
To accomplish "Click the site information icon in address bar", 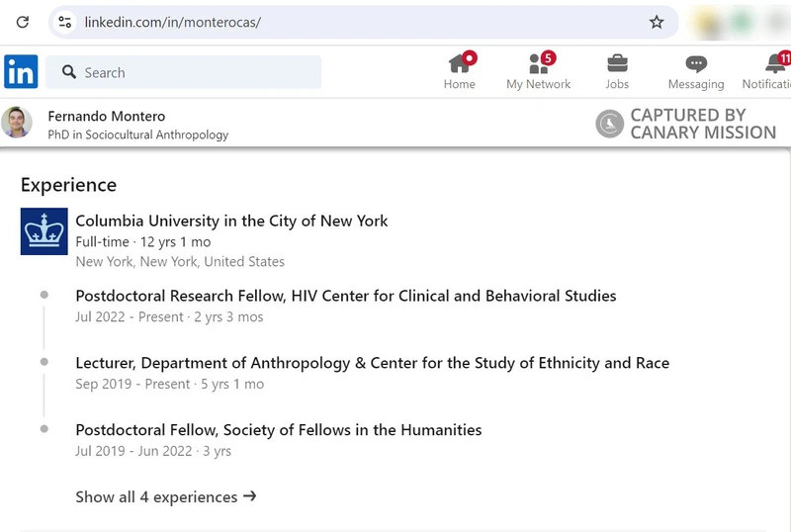I will coord(65,22).
